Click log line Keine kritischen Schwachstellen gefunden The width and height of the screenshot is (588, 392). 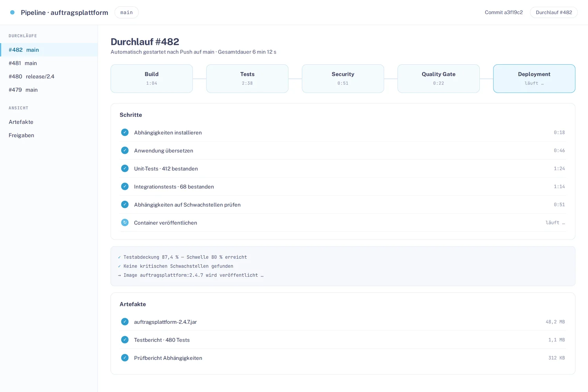coord(176,266)
